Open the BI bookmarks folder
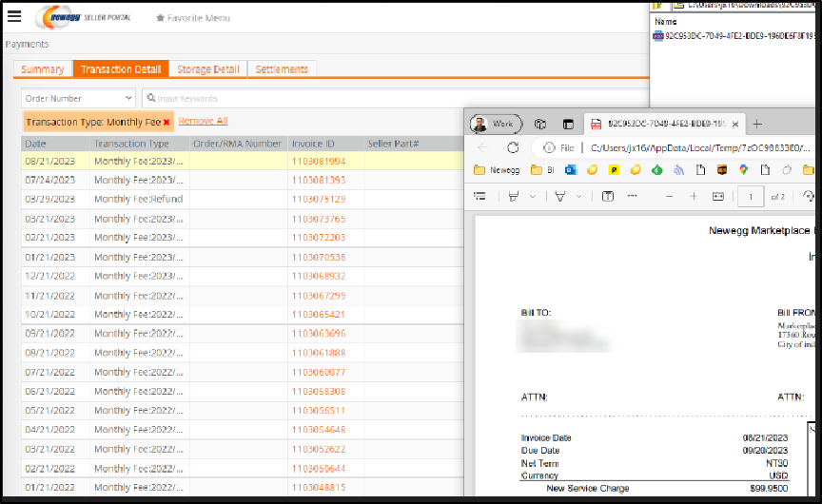Image resolution: width=822 pixels, height=504 pixels. click(542, 170)
